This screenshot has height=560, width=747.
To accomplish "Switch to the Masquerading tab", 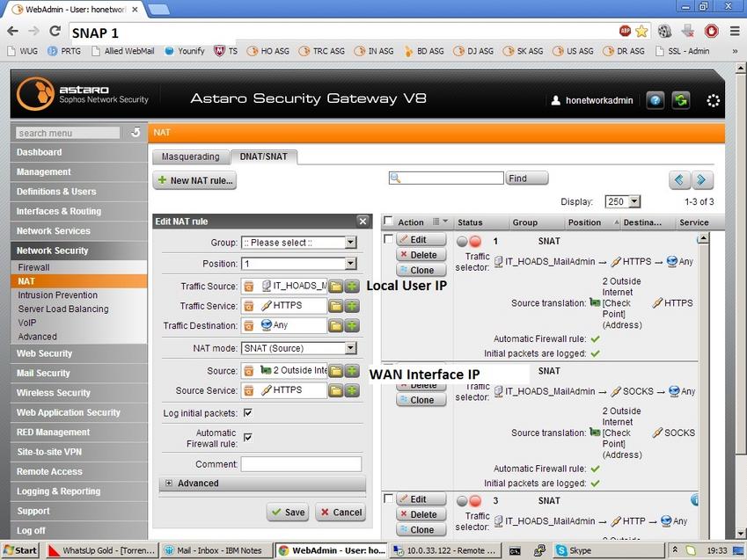I will (191, 156).
